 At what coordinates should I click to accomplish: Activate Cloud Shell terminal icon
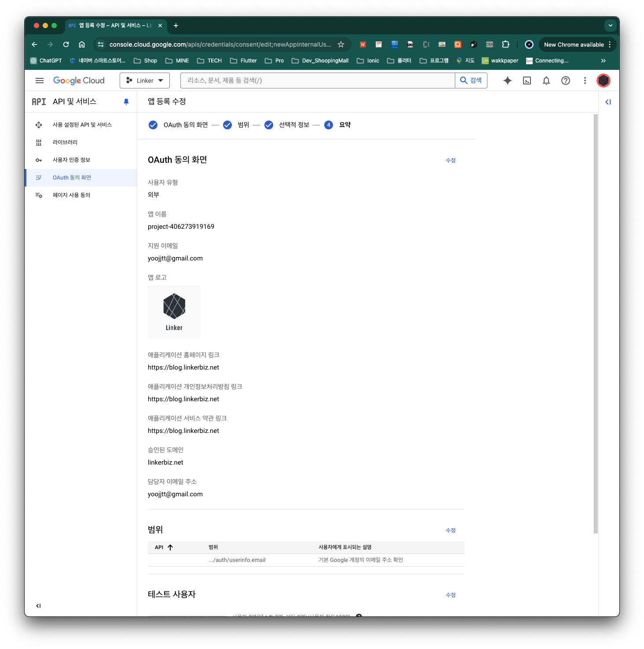527,81
